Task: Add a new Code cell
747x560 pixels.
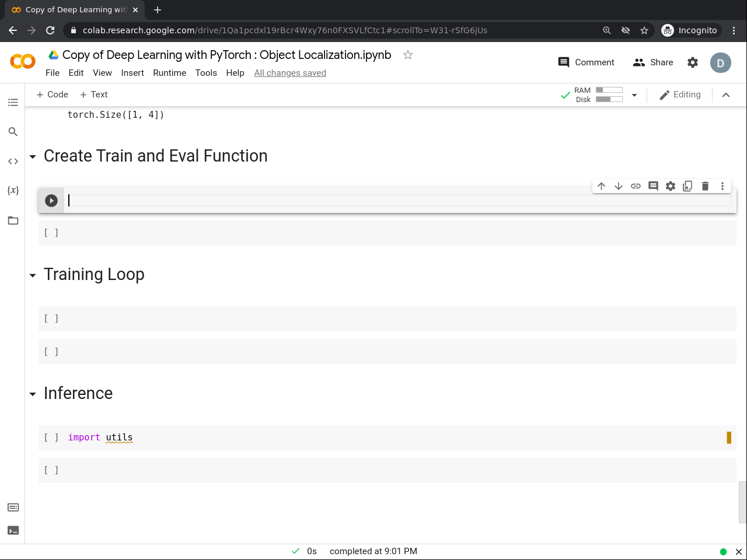Action: pyautogui.click(x=52, y=94)
